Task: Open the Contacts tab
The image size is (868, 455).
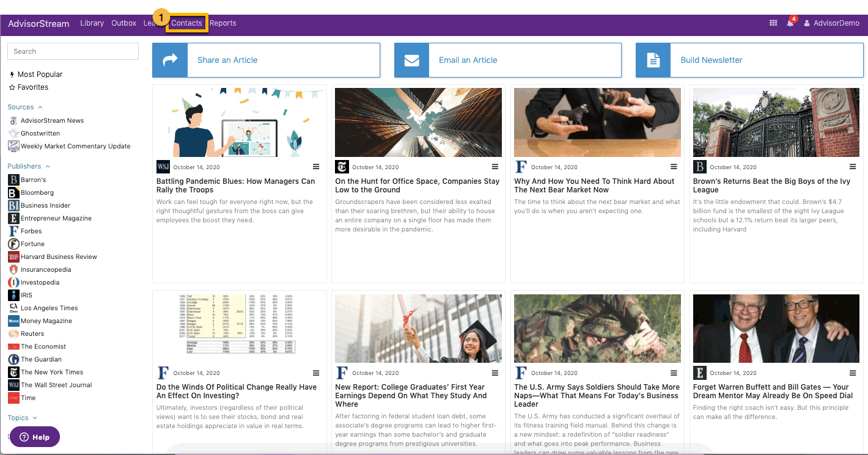Action: pyautogui.click(x=186, y=23)
